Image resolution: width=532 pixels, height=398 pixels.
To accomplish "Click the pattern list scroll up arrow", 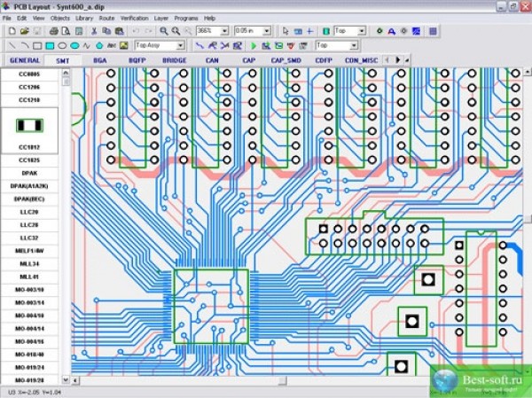I will coord(66,73).
